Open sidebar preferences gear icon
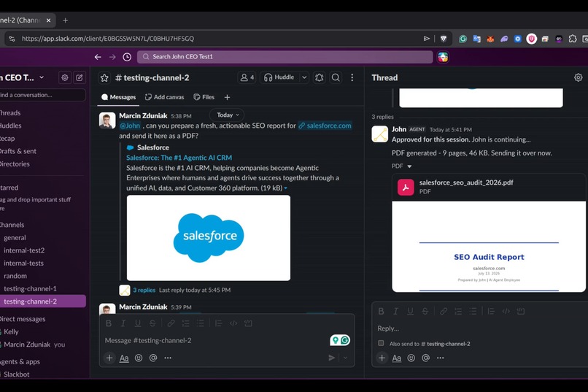Viewport: 588px width, 392px height. tap(65, 77)
